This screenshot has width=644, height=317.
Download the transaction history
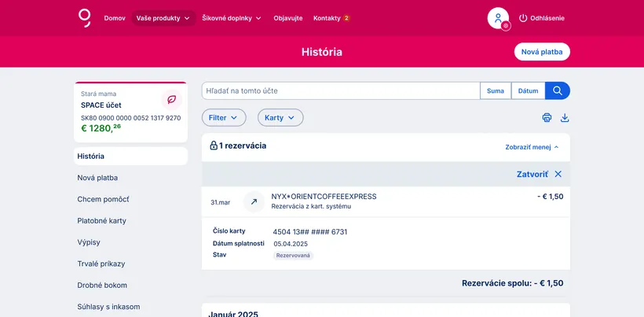[564, 118]
